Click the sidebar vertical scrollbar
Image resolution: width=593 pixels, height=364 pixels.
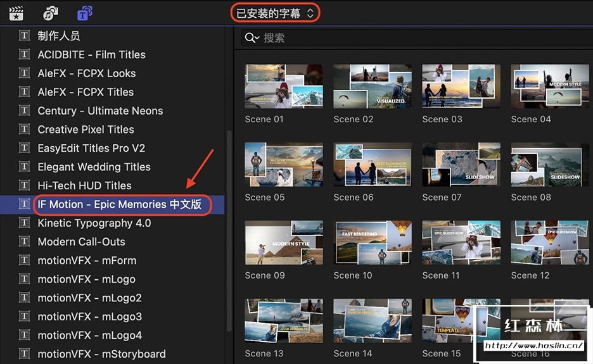(x=229, y=230)
